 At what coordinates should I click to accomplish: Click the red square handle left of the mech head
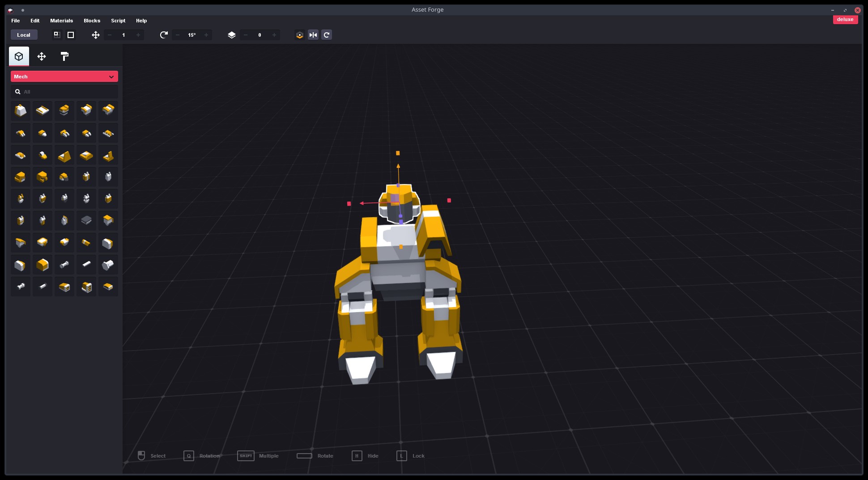(x=349, y=204)
